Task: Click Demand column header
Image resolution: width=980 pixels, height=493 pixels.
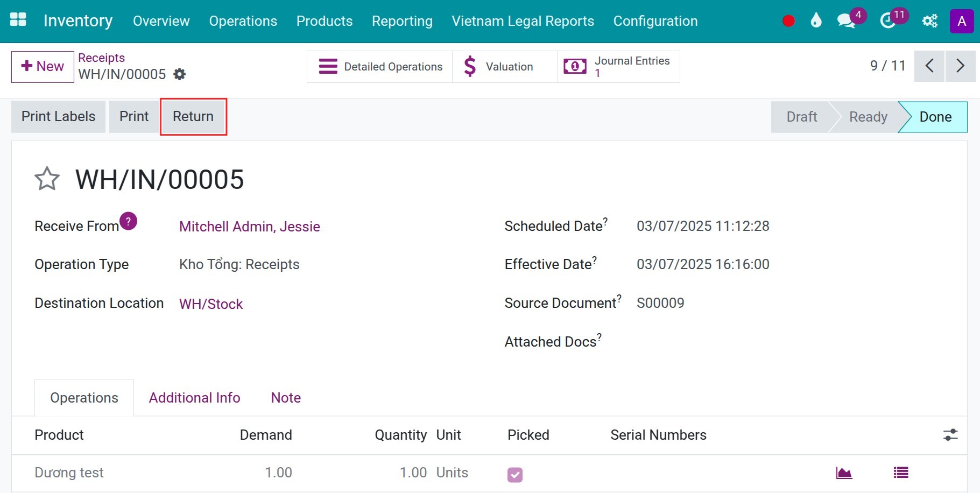Action: 266,435
